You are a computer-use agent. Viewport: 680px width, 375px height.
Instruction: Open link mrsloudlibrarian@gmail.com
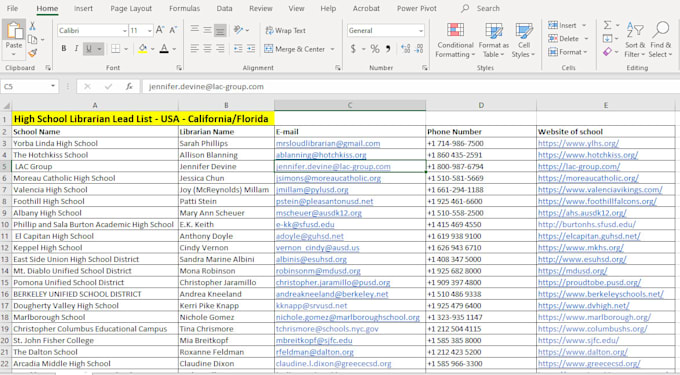[x=328, y=143]
